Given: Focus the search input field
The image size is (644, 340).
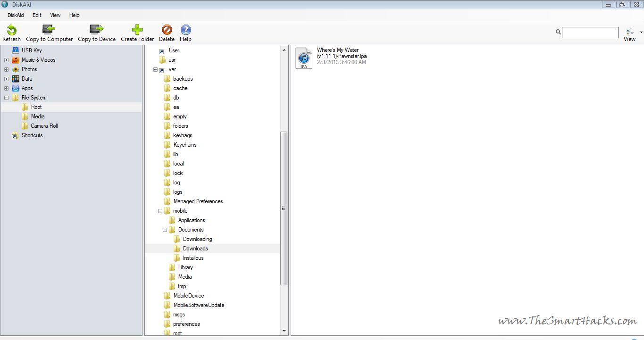Looking at the screenshot, I should coord(590,32).
